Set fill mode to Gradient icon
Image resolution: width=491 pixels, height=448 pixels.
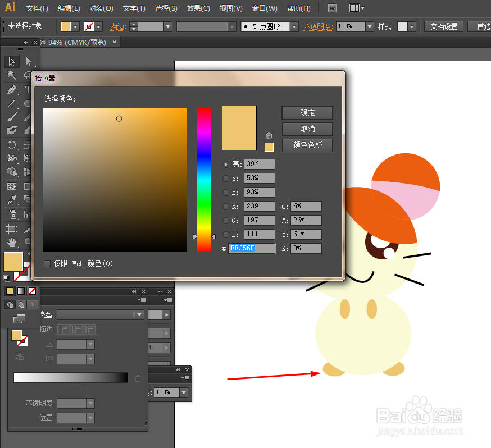[21, 291]
